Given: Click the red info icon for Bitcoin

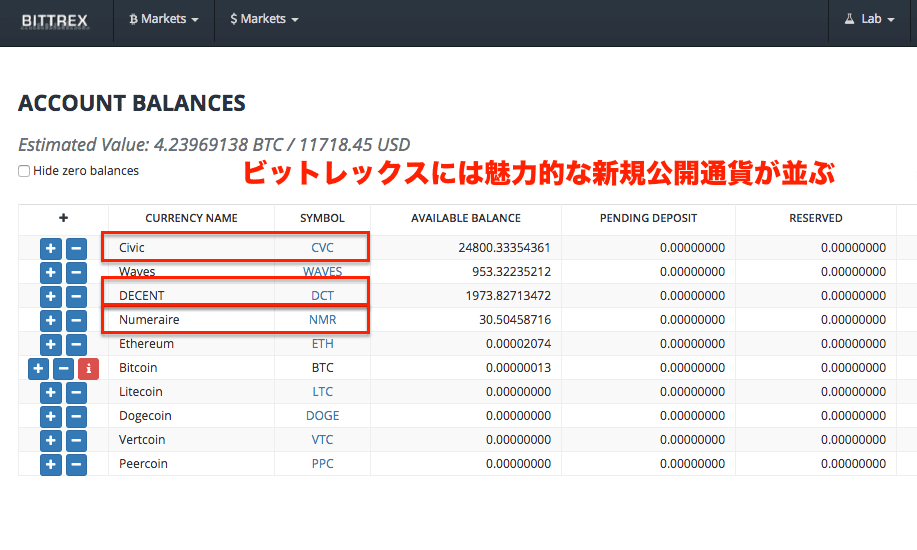Looking at the screenshot, I should click(88, 369).
